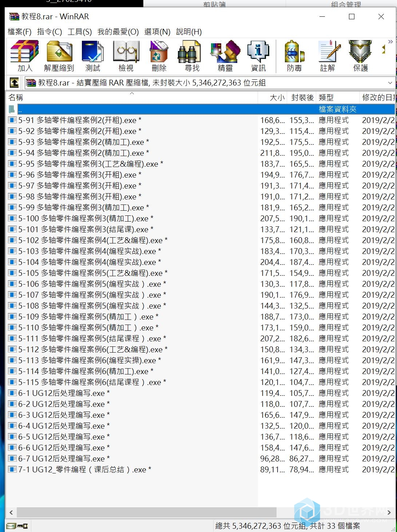Open the address path dropdown arrow
Screen dimensions: 397x532
coord(390,83)
